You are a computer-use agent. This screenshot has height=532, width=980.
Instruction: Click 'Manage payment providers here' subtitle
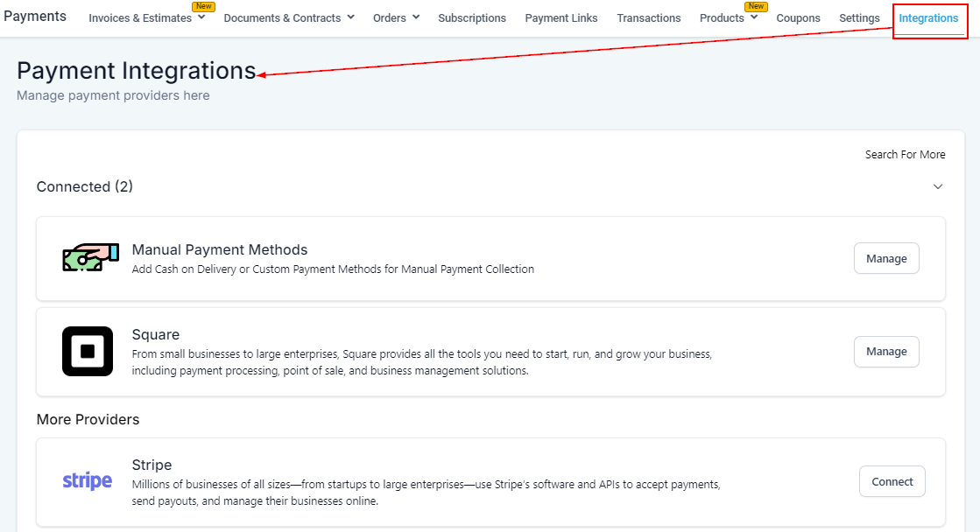pyautogui.click(x=113, y=95)
